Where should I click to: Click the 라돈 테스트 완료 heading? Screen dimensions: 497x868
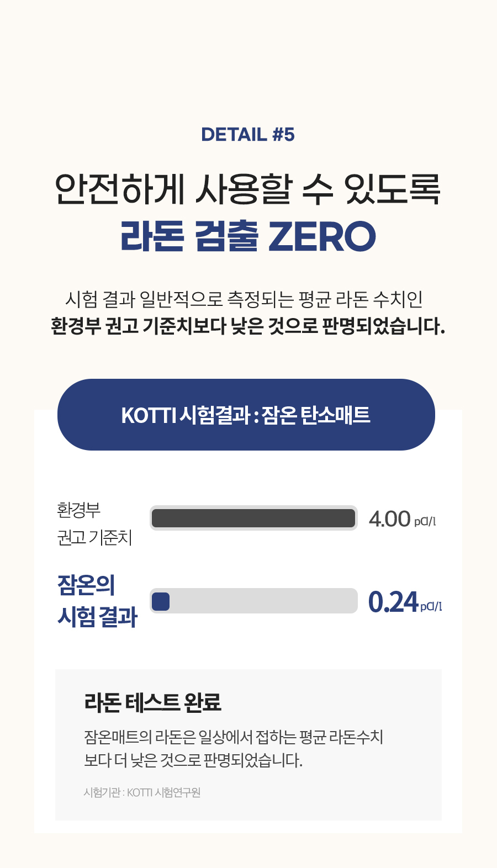click(153, 702)
